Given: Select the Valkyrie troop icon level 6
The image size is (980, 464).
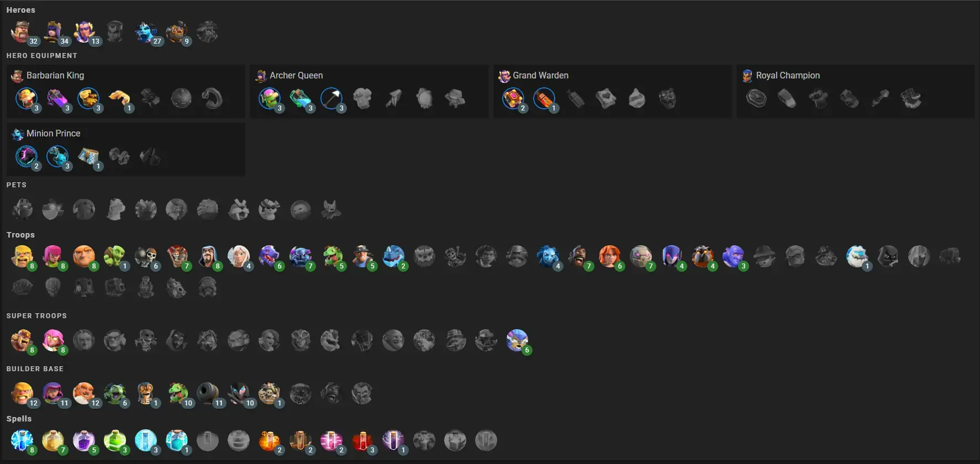Looking at the screenshot, I should click(610, 257).
